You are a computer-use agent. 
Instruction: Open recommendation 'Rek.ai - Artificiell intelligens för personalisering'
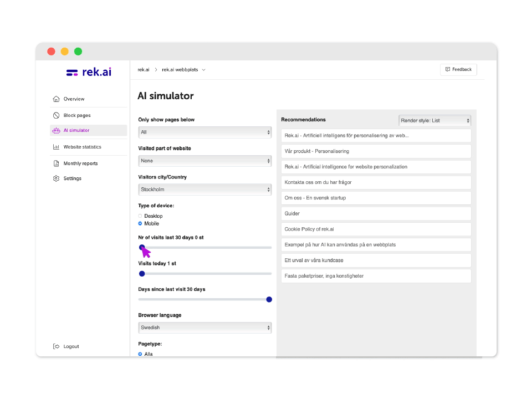click(x=376, y=136)
